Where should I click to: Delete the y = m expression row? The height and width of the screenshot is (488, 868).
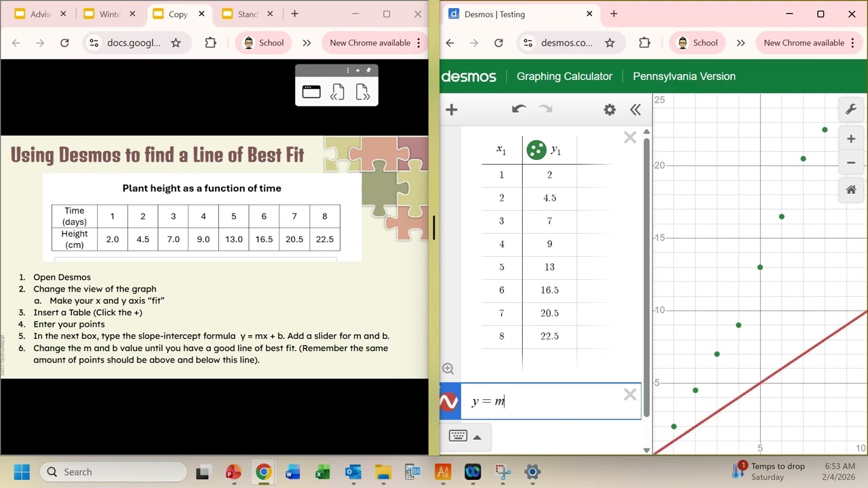tap(630, 394)
